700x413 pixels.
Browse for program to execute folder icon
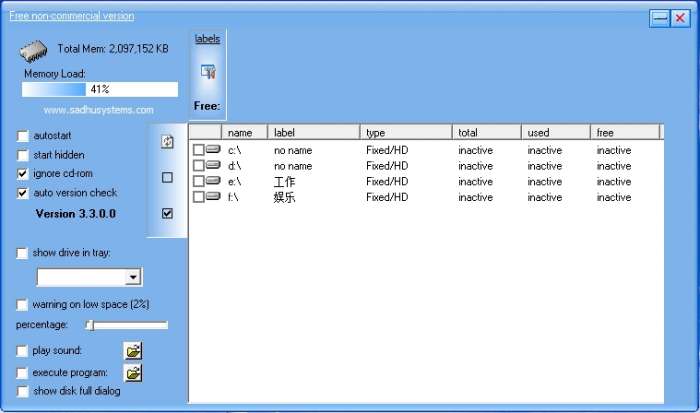133,373
